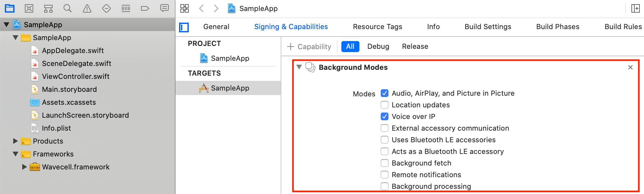Show All configurations filter
644x194 pixels.
350,47
